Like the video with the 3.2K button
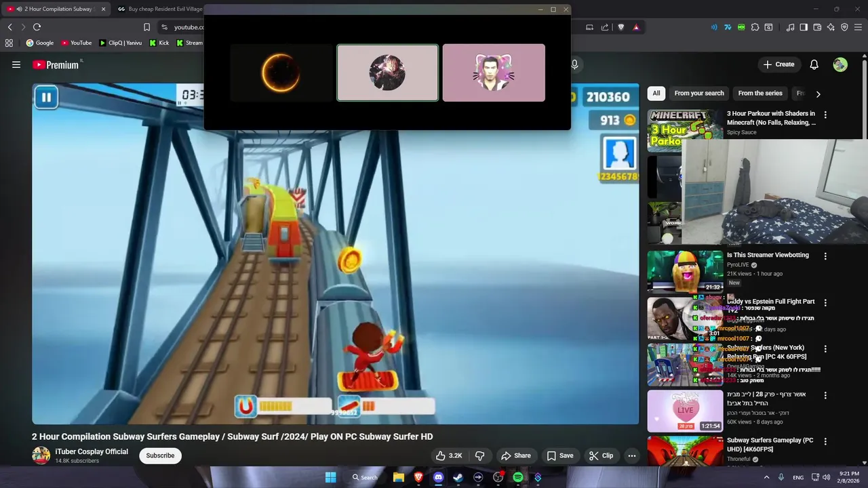This screenshot has width=868, height=488. (x=449, y=455)
